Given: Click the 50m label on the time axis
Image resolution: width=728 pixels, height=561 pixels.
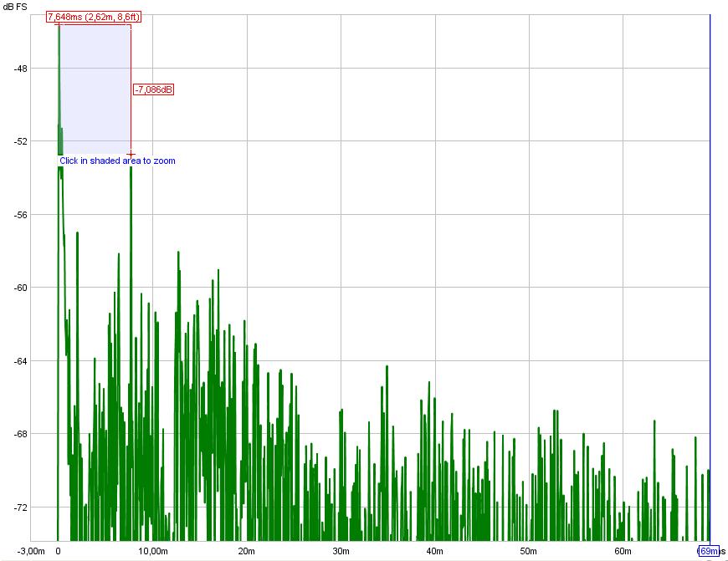Looking at the screenshot, I should coord(529,552).
